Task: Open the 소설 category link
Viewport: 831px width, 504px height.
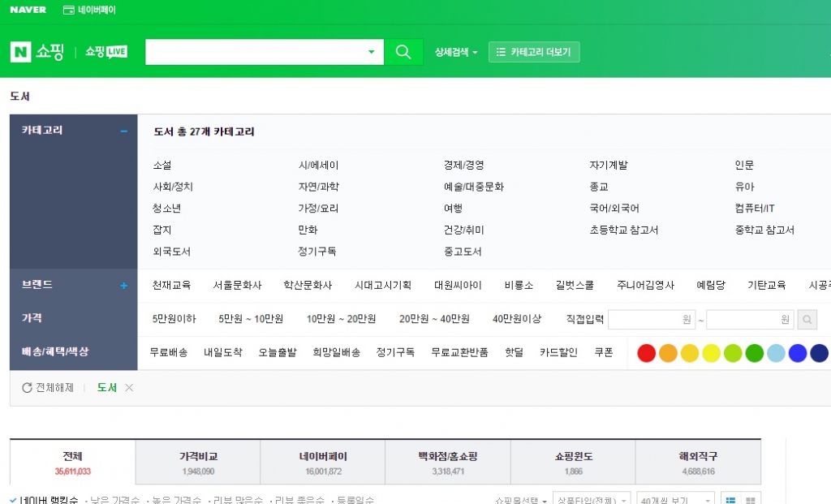Action: [x=162, y=165]
